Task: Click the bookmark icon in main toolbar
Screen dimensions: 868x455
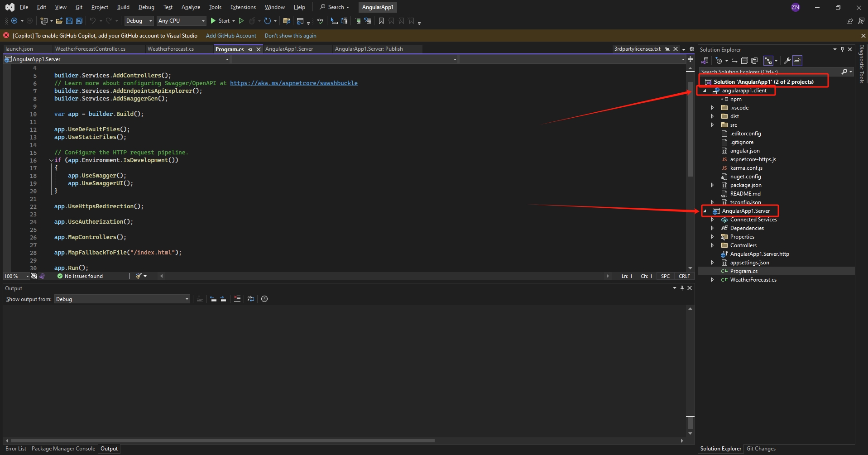Action: (x=381, y=21)
